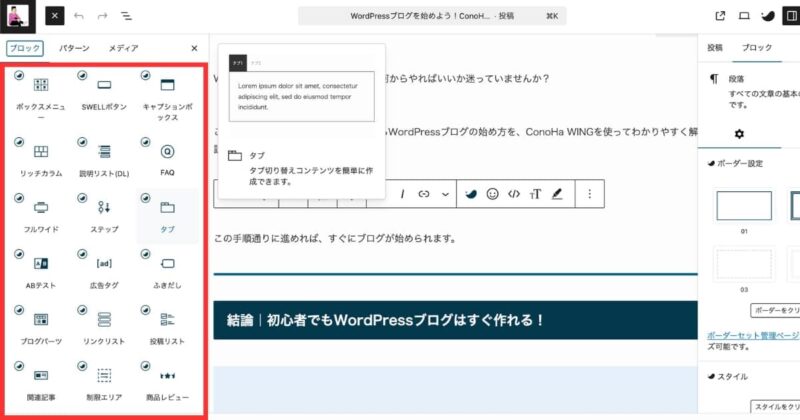Image resolution: width=800 pixels, height=420 pixels.
Task: Switch to the メディア tab
Action: [x=123, y=48]
